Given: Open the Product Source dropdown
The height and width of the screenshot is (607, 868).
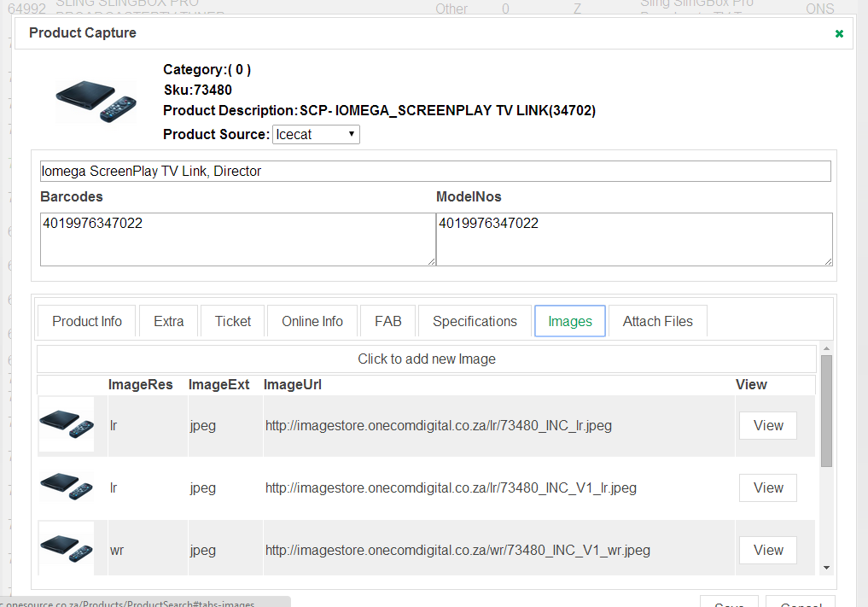Looking at the screenshot, I should point(316,135).
